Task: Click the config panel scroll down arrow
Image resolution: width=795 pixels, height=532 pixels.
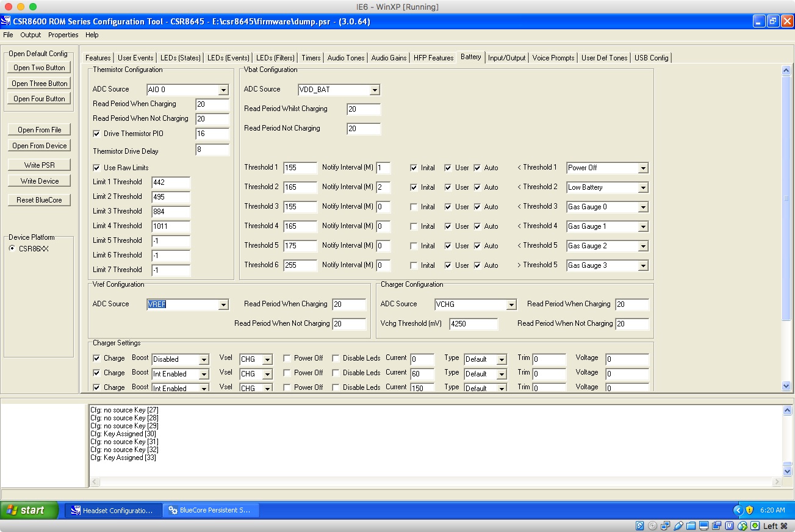Action: click(786, 386)
